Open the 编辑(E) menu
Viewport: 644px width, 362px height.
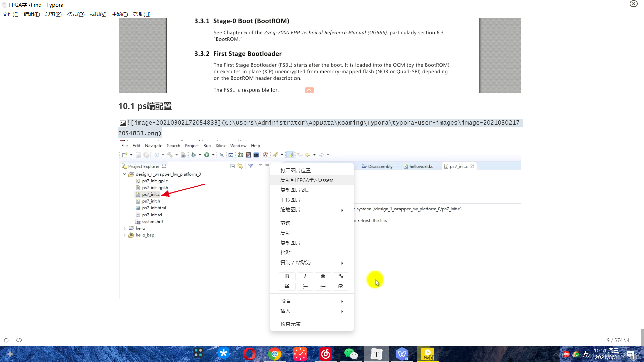32,14
